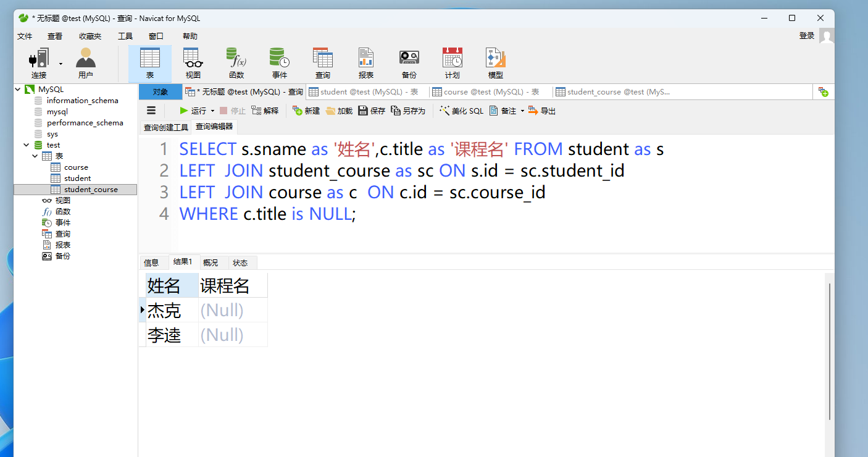Open the 连接 connection tool
Image resolution: width=868 pixels, height=457 pixels.
39,64
